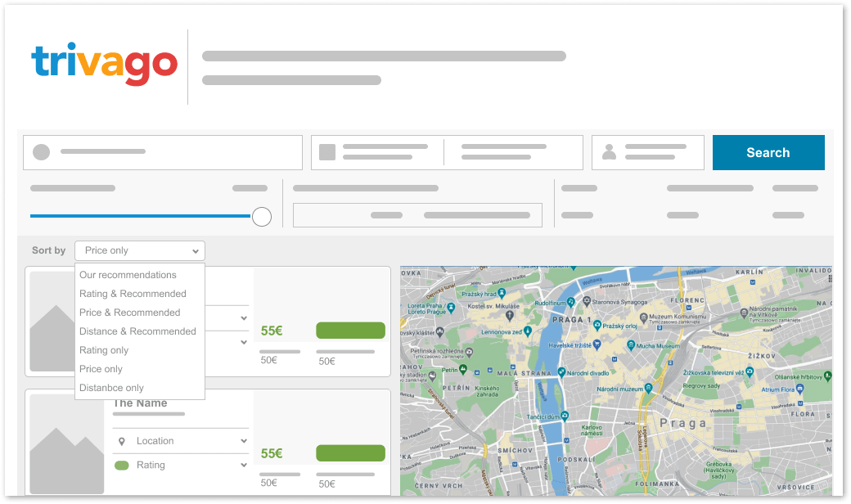Image resolution: width=851 pixels, height=504 pixels.
Task: Click the guest person icon
Action: [x=609, y=152]
